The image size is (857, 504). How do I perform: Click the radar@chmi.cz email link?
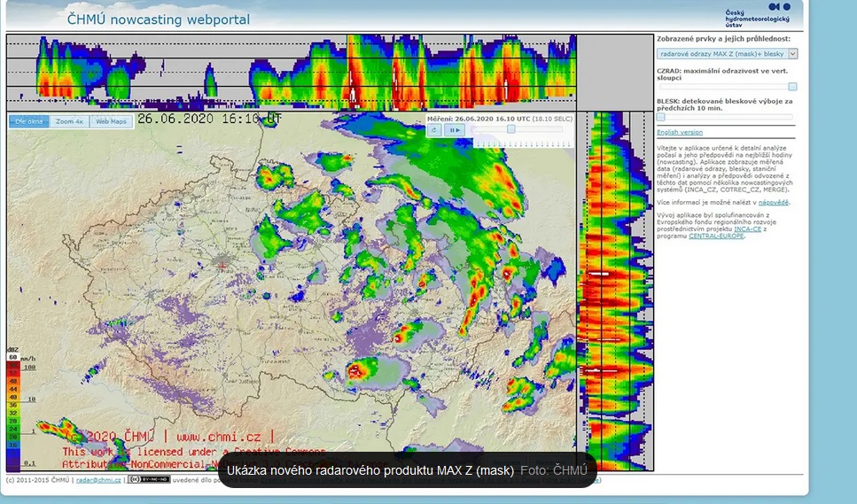click(98, 480)
